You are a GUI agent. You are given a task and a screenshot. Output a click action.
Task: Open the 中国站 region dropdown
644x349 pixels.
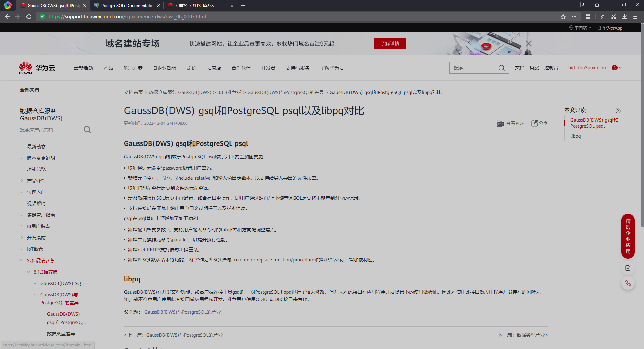[580, 28]
